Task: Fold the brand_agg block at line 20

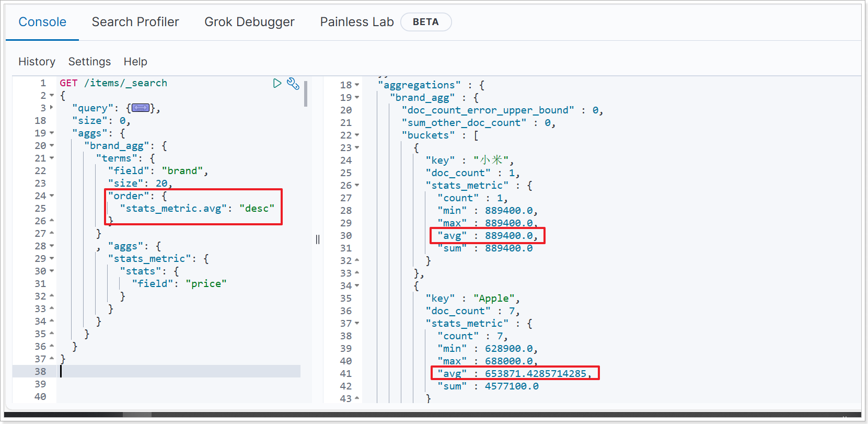Action: coord(51,146)
